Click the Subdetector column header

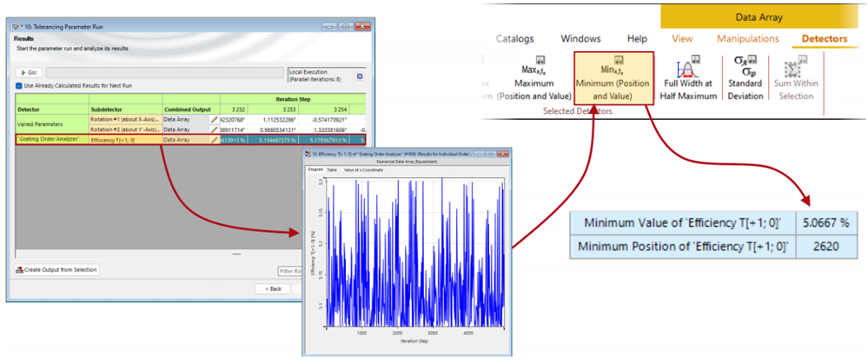click(x=125, y=109)
